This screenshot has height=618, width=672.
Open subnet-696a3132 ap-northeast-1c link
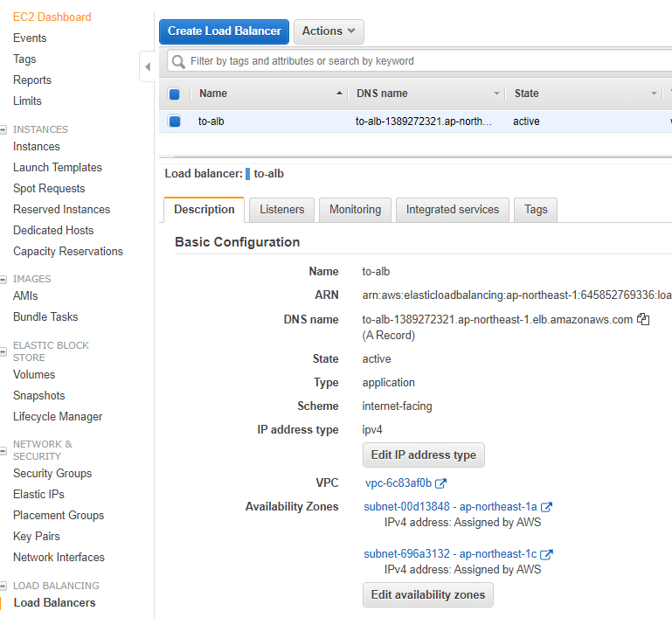coord(450,553)
